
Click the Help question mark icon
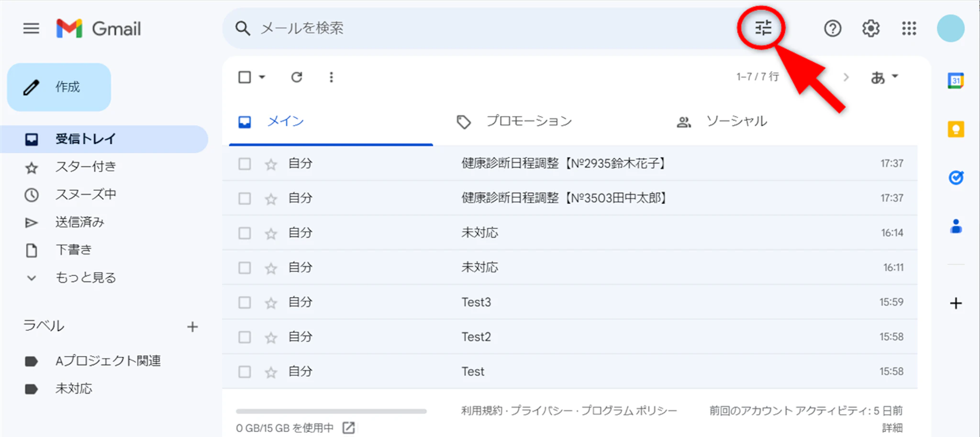[832, 29]
